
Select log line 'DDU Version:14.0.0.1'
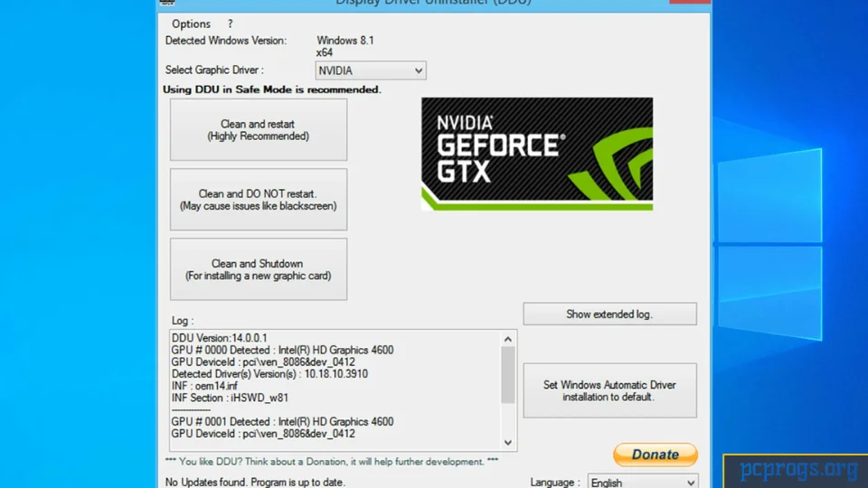pyautogui.click(x=219, y=338)
